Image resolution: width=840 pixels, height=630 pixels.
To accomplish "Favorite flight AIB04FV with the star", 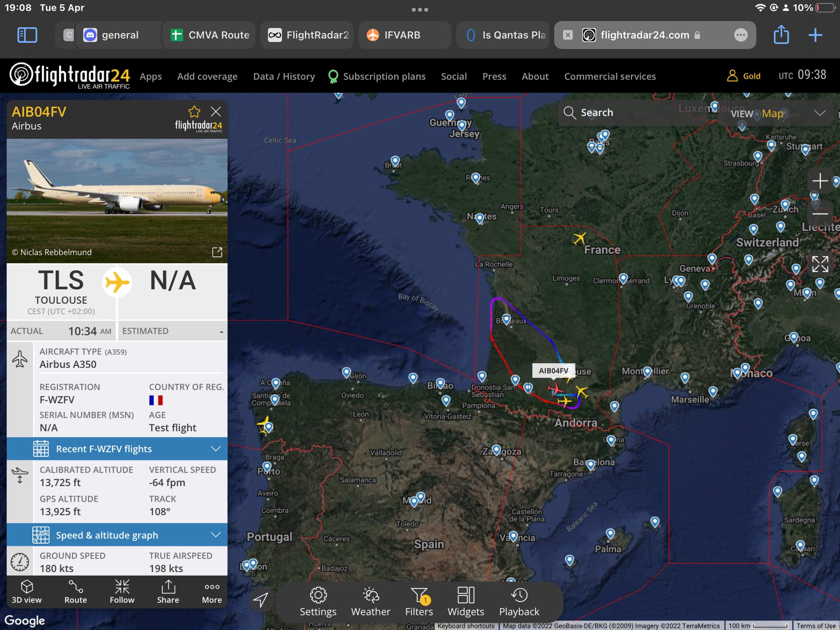I will (x=194, y=112).
